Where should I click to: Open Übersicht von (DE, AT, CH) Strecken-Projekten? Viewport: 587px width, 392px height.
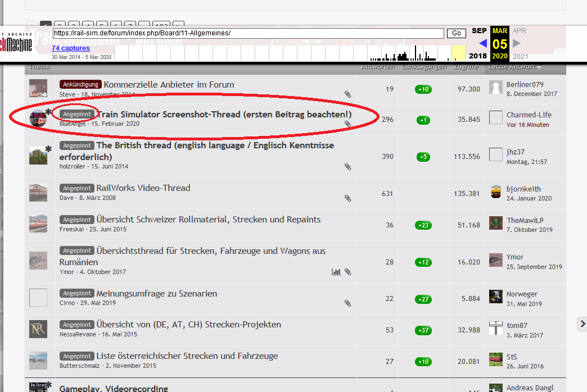(x=189, y=325)
